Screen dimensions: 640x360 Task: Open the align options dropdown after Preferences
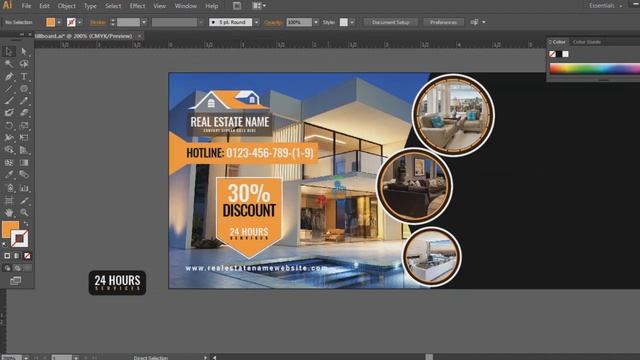[484, 22]
